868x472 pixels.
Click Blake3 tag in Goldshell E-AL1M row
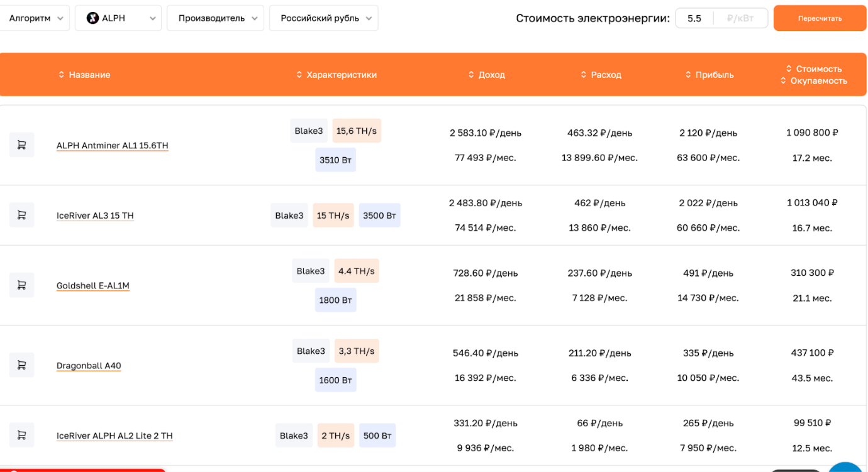click(311, 271)
